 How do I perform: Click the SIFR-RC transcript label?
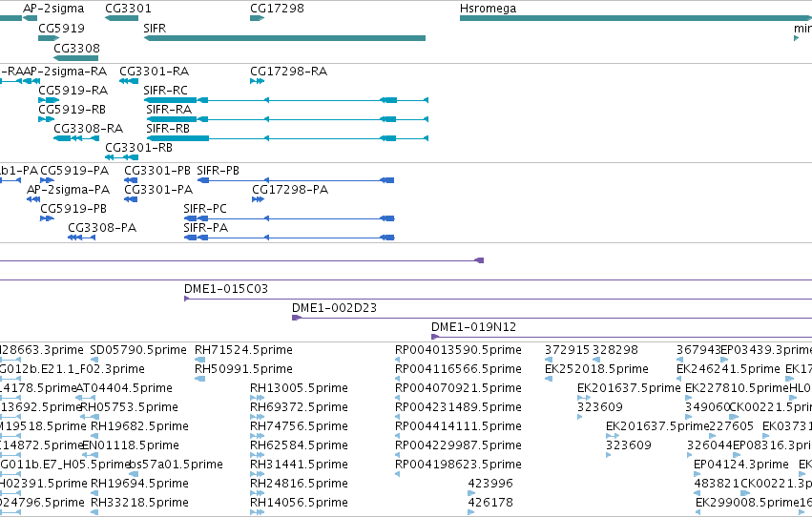pos(166,91)
